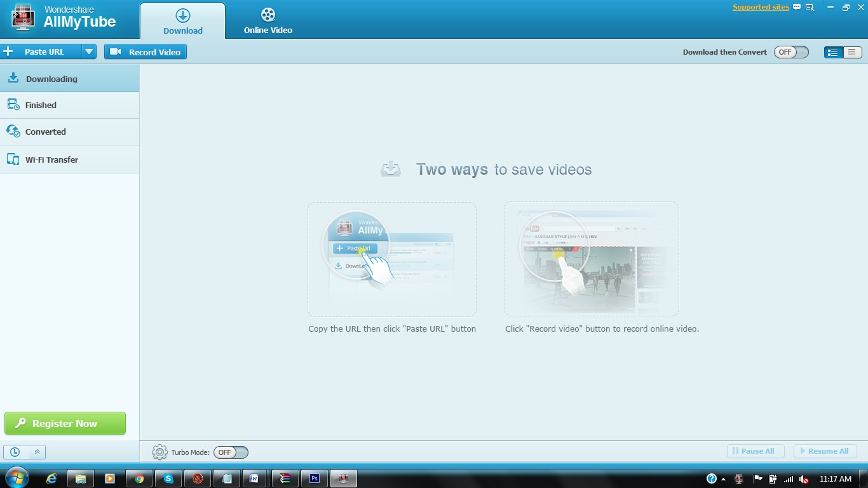
Task: Open Windows Explorer from the taskbar
Action: point(81,478)
